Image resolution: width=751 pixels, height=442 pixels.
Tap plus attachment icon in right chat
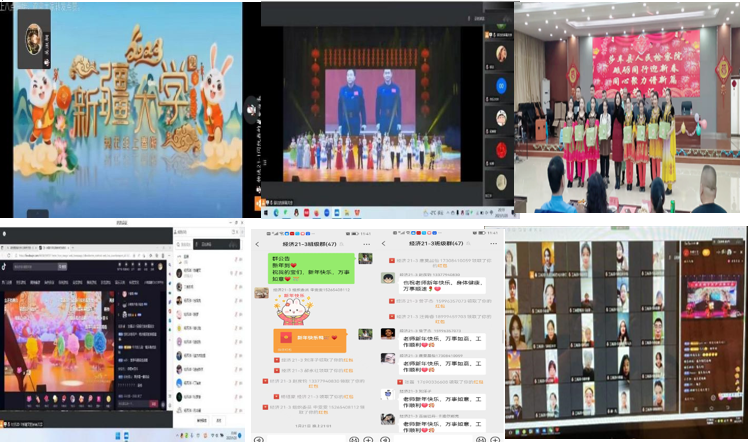click(493, 437)
